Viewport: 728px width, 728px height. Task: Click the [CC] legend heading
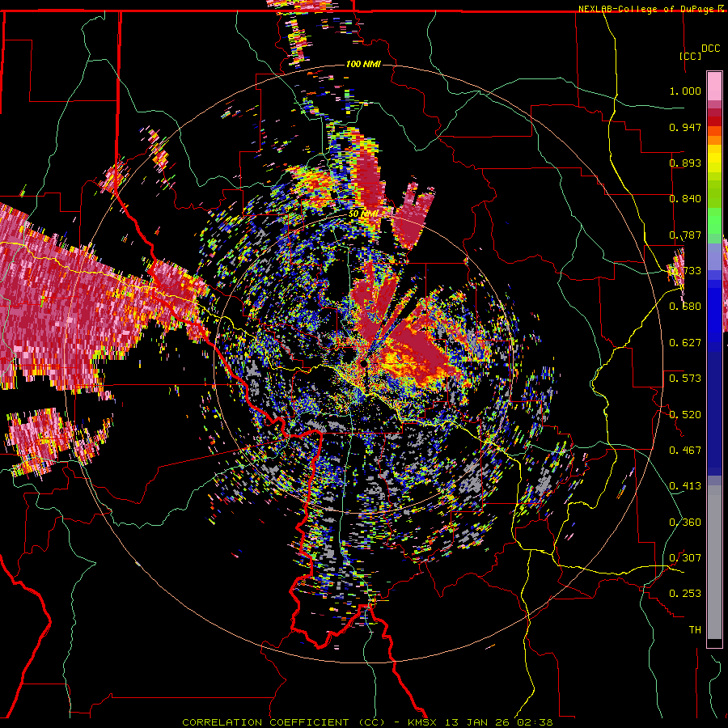pos(690,56)
